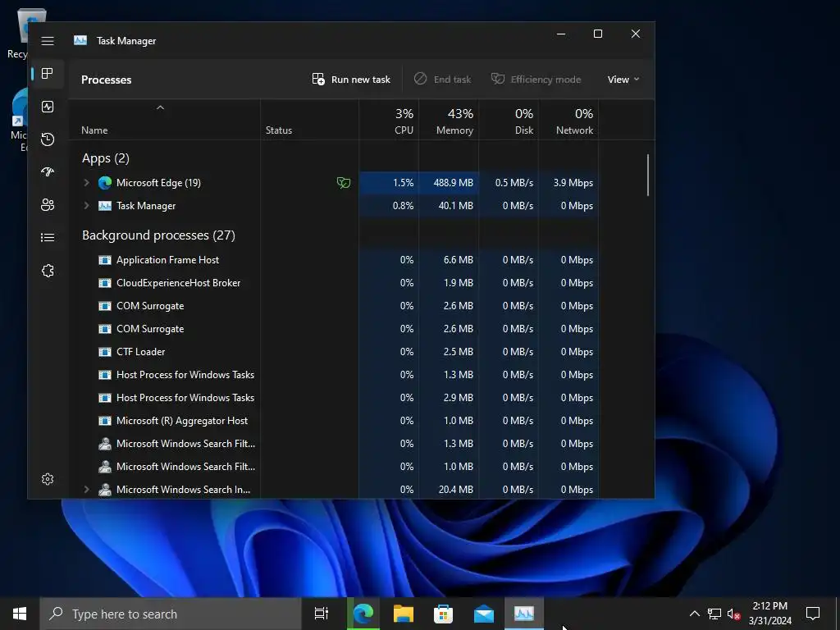
Task: Open Microsoft Store from the taskbar
Action: pos(443,614)
